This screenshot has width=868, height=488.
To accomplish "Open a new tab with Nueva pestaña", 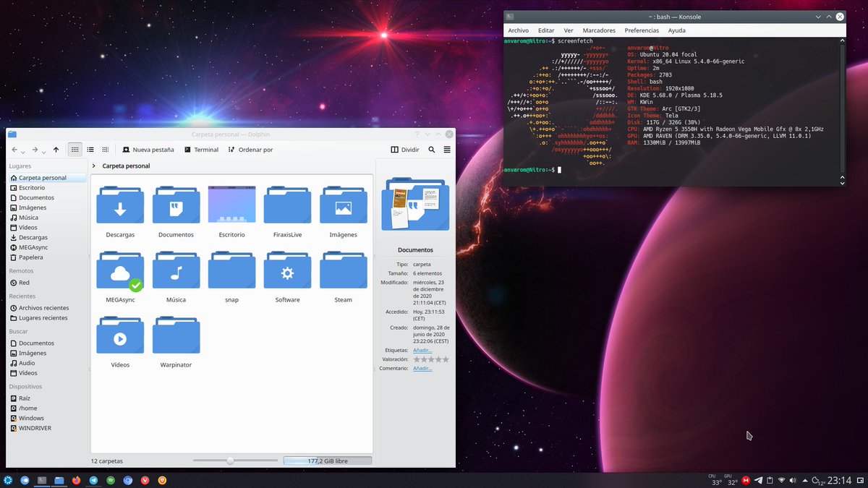I will point(148,150).
